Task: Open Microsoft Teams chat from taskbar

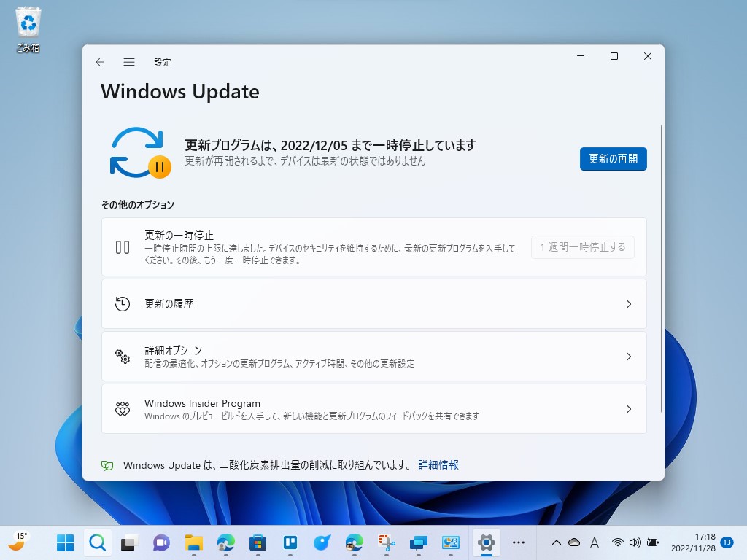Action: [x=161, y=542]
